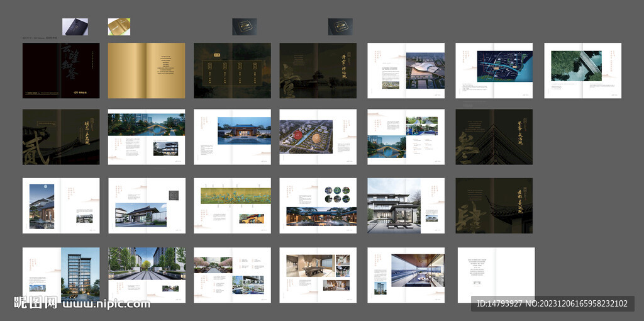Click the small gold cover mockup thumbnail

point(119,27)
